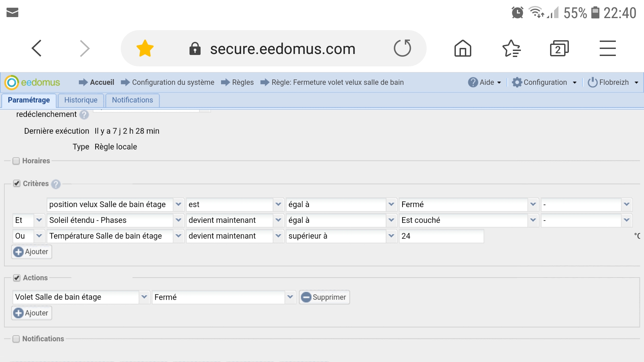Uncheck the Critères checkbox
Viewport: 644px width, 362px height.
point(17,183)
